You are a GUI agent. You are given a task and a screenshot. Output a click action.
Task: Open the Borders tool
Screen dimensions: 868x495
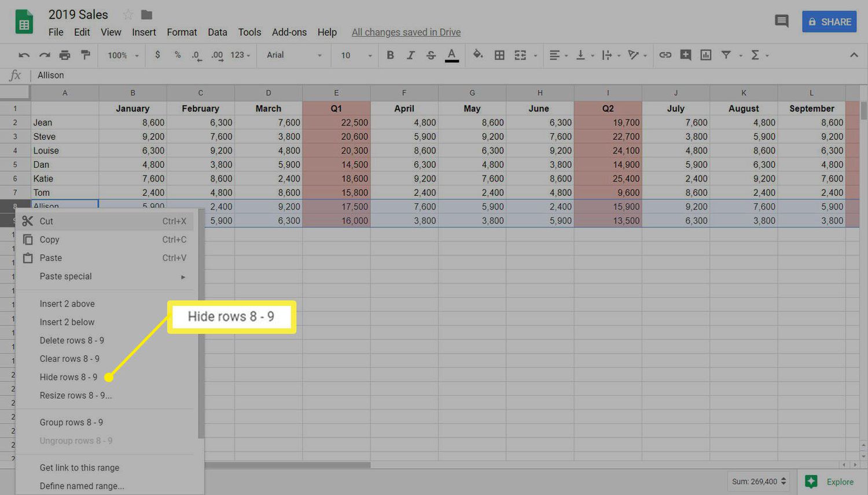pyautogui.click(x=499, y=55)
